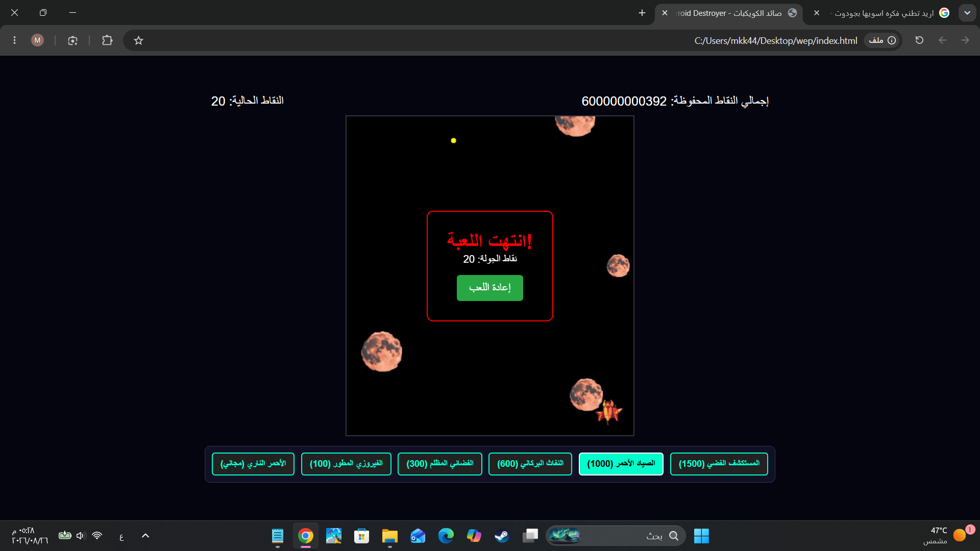Open the Chrome three-dot menu
This screenshot has height=551, width=980.
click(x=14, y=40)
